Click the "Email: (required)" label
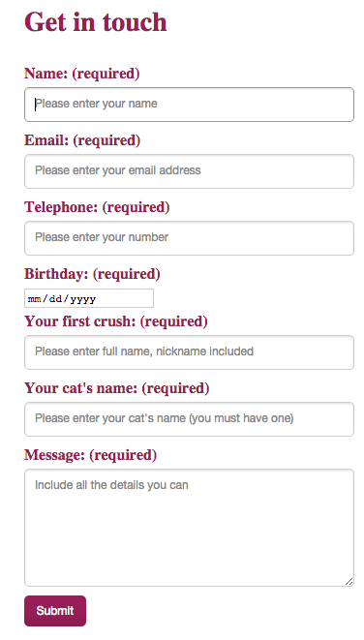Viewport: 364px width, 640px height. pos(82,140)
